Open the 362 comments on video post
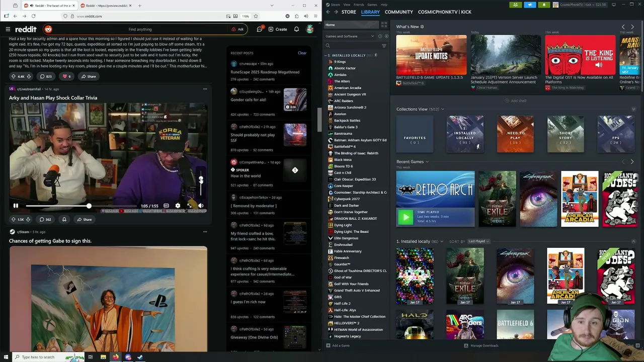This screenshot has width=644, height=362. pos(45,219)
